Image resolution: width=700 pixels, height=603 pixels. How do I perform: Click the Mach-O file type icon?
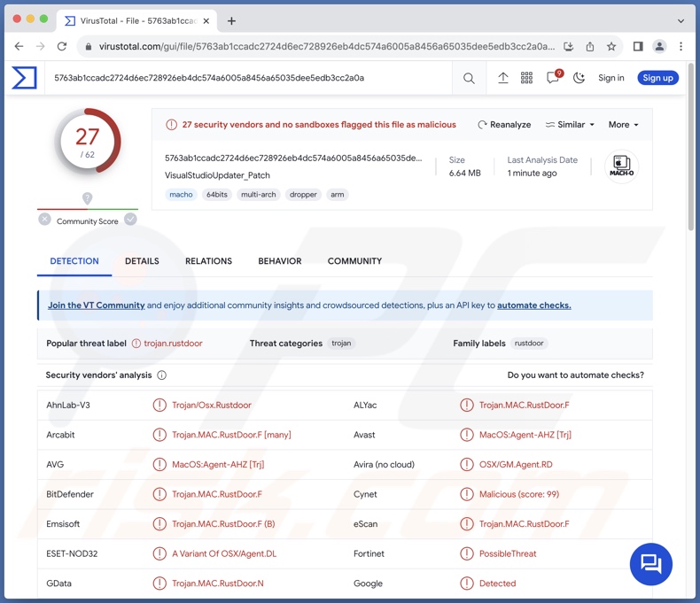[x=621, y=166]
